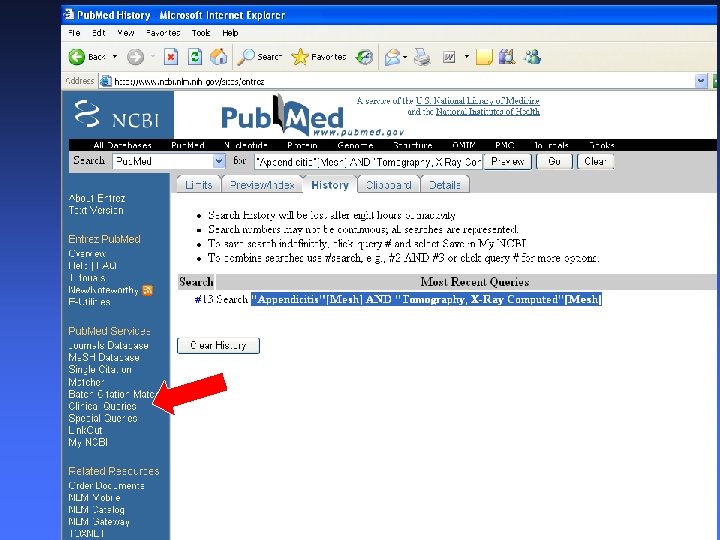Open the NLM Mobile link
Viewport: 720px width, 540px height.
point(95,498)
